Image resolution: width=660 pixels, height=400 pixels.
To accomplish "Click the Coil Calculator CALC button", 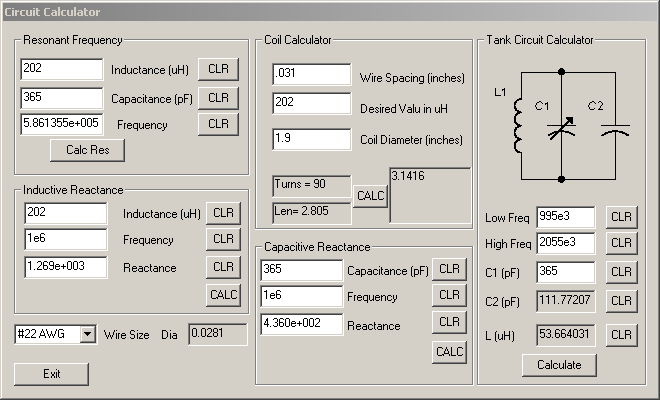I will click(x=370, y=196).
